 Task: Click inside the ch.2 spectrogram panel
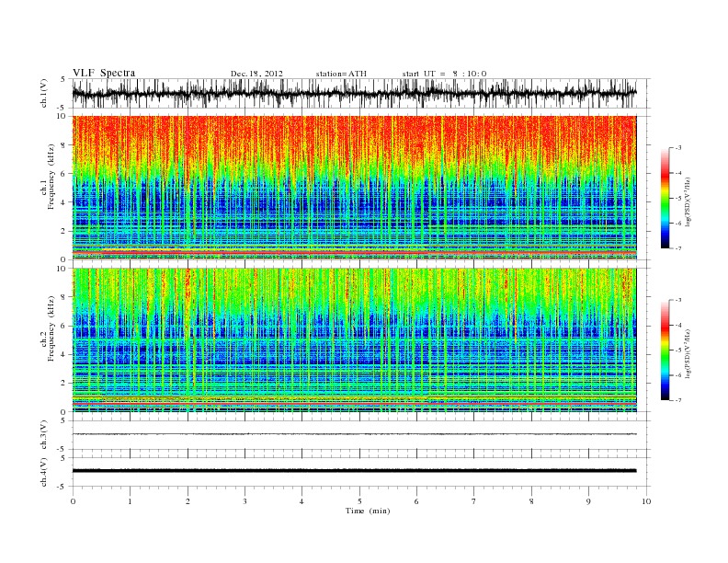(x=354, y=340)
